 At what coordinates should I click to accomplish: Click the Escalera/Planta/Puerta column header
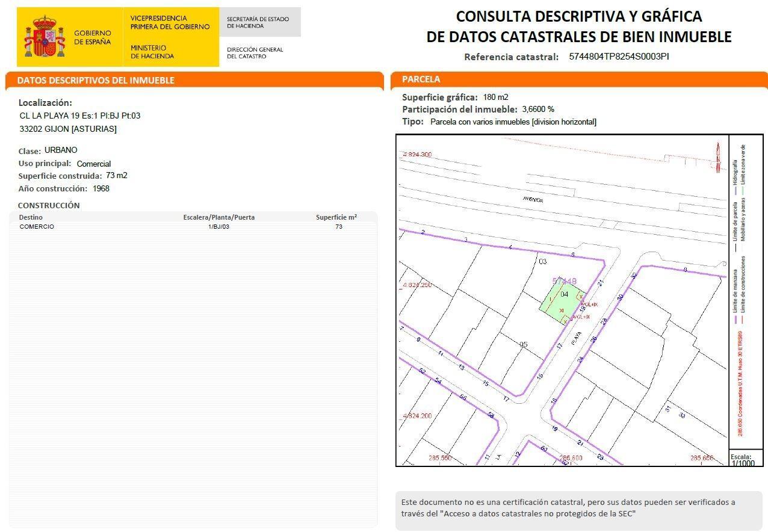tap(218, 217)
